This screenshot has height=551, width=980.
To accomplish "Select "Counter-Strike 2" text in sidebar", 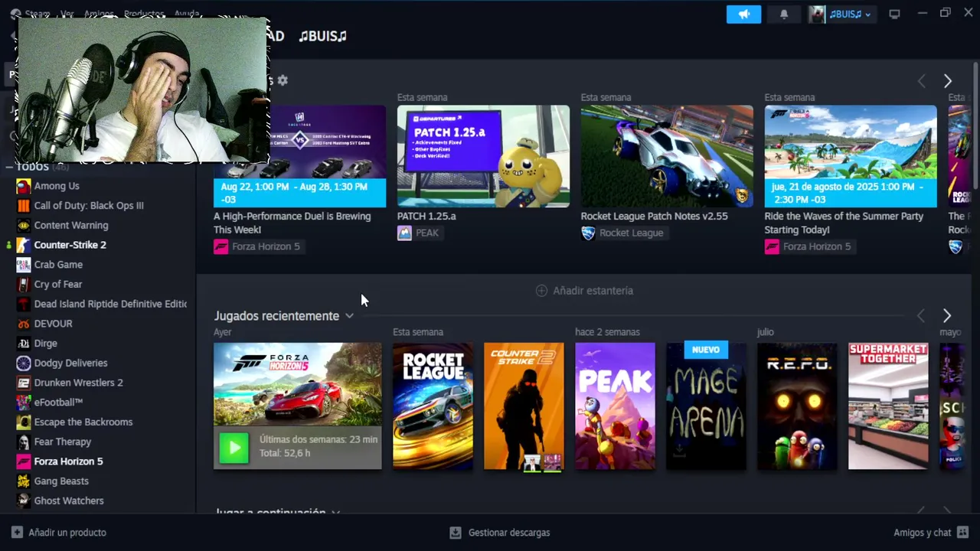I will 70,245.
